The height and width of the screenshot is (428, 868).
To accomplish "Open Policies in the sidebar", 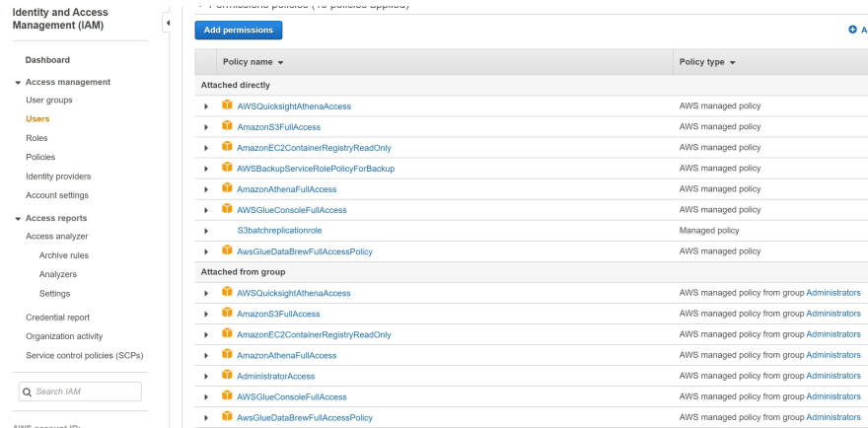I will point(40,157).
